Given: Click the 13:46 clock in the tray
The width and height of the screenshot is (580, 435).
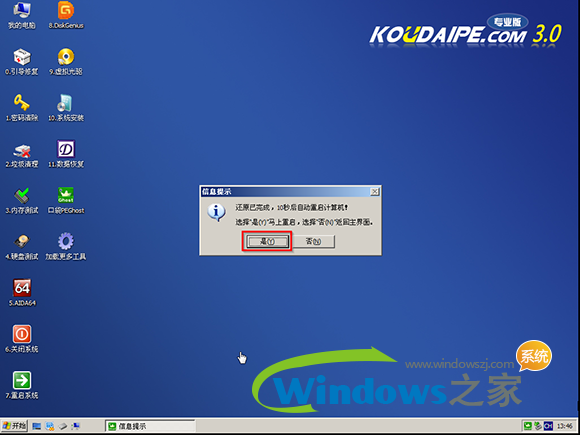Looking at the screenshot, I should (564, 426).
